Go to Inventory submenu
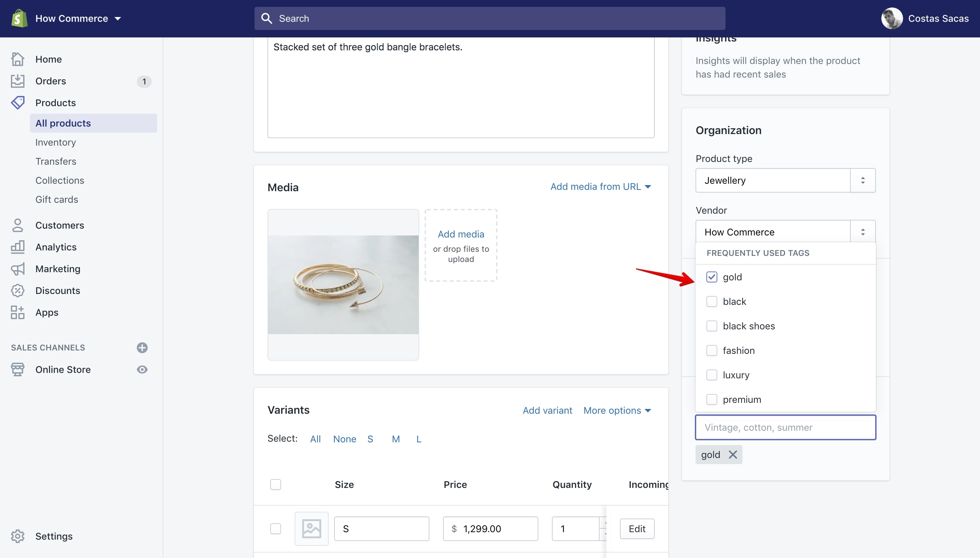Viewport: 980px width, 558px height. pos(55,142)
